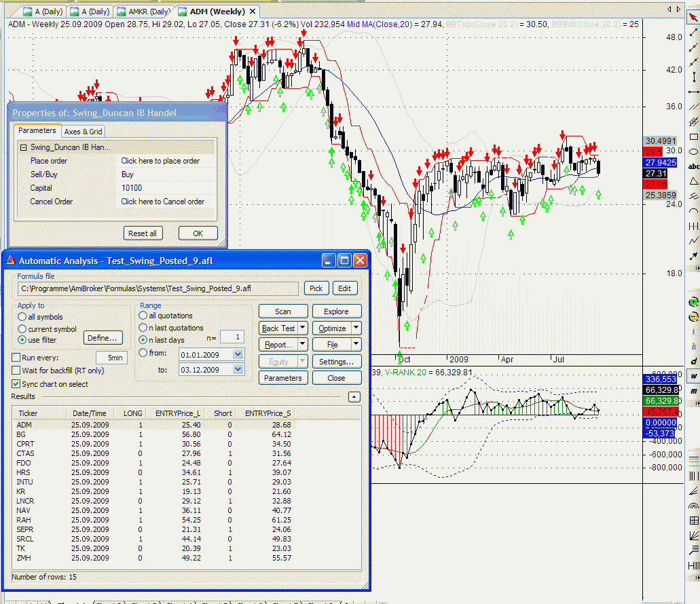This screenshot has width=700, height=604.
Task: Click the 'n=' input field
Action: coord(232,337)
